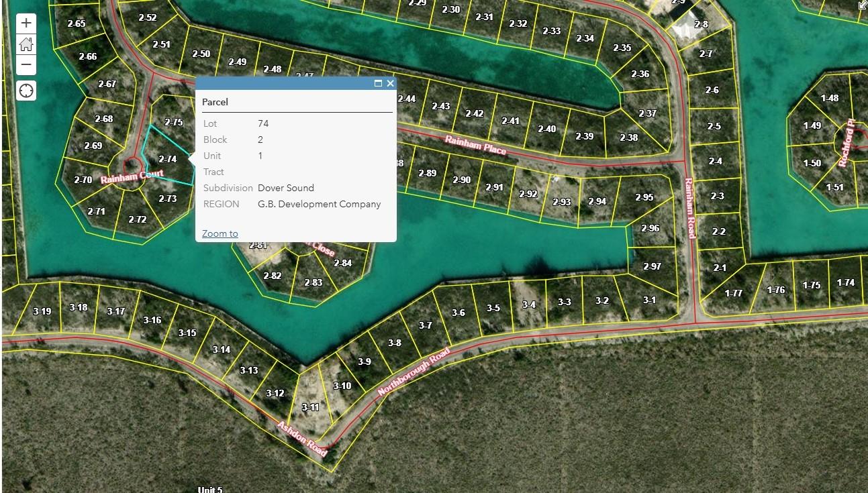The width and height of the screenshot is (868, 493).
Task: Select parcel 1-49 on the right
Action: pyautogui.click(x=812, y=125)
